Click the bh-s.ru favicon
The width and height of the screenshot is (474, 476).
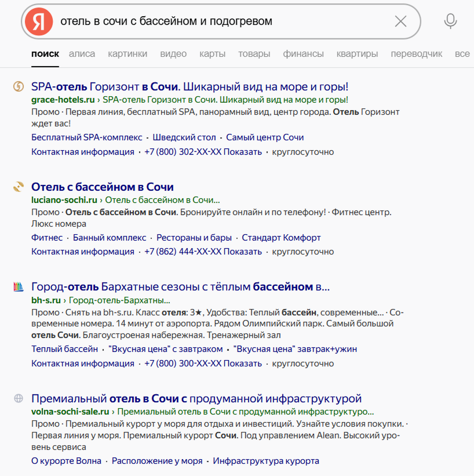[x=19, y=286]
